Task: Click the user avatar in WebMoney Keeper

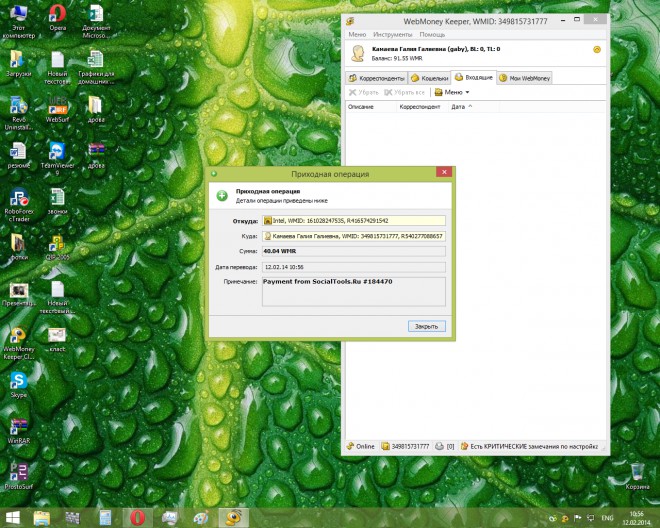Action: tap(358, 53)
